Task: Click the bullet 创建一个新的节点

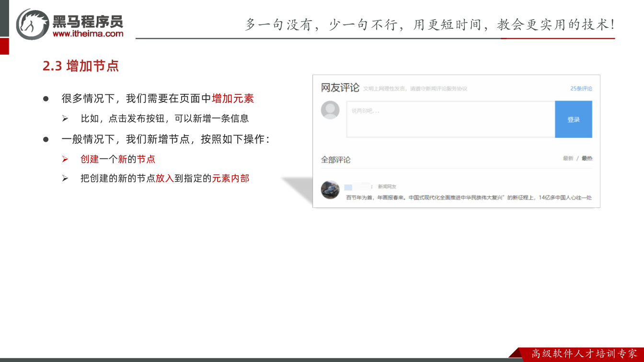Action: (118, 159)
